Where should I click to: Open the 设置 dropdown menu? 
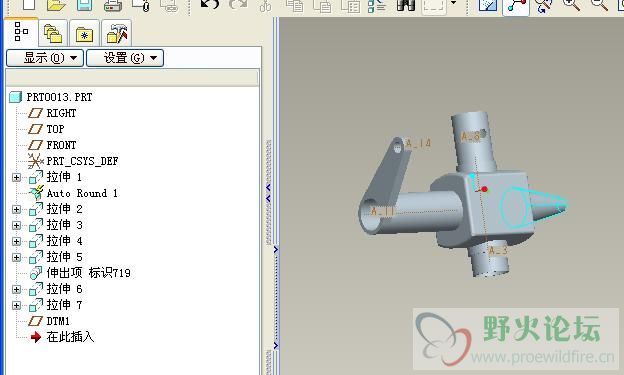125,58
